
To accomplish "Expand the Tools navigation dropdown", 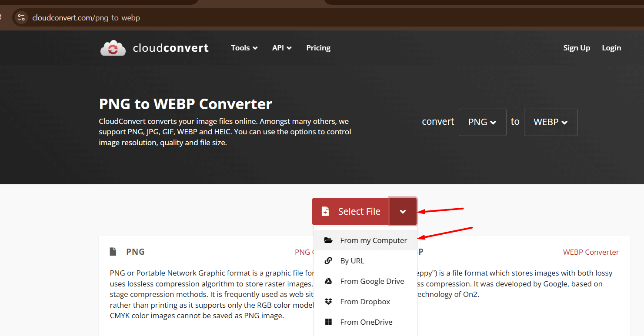I will click(x=244, y=48).
